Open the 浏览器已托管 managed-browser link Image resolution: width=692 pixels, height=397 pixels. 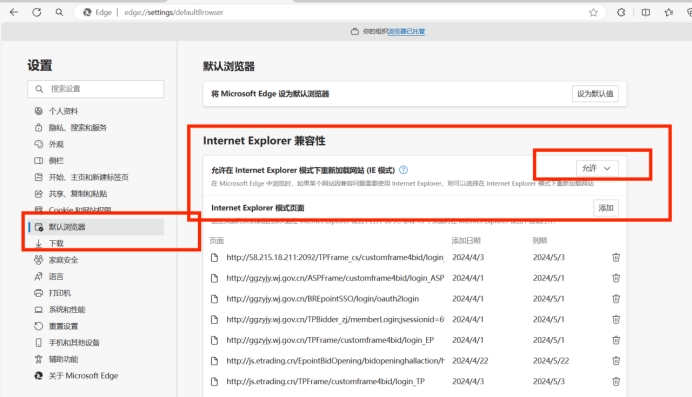coord(406,31)
